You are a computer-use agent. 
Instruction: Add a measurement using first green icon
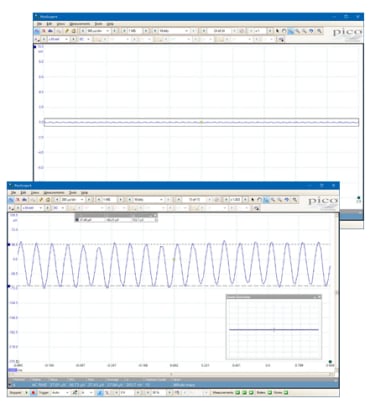(x=238, y=393)
